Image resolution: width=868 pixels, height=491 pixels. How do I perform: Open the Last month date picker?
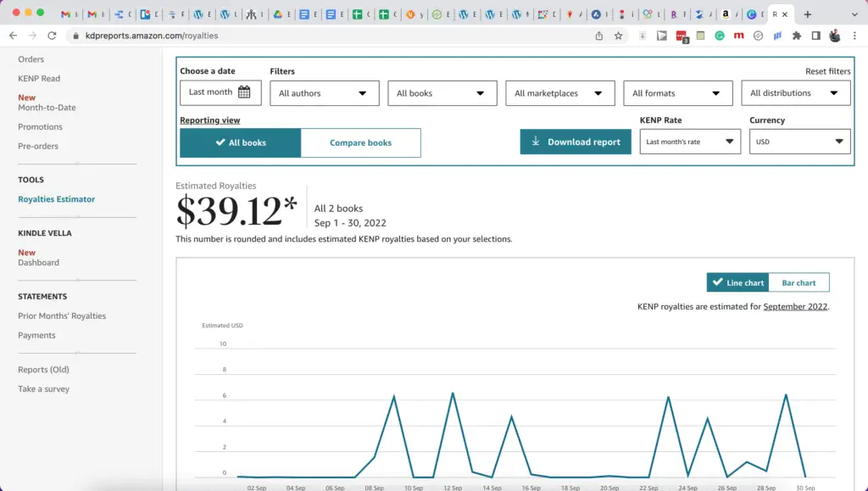pyautogui.click(x=220, y=92)
